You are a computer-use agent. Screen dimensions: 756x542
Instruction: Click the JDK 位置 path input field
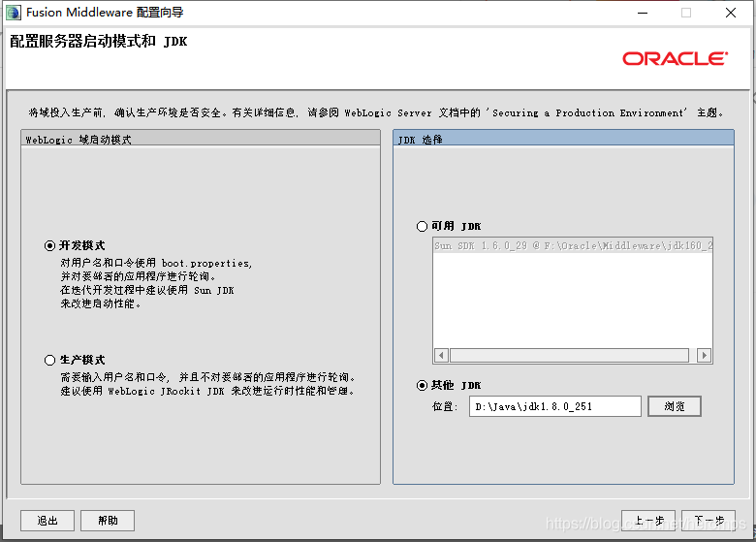[555, 406]
